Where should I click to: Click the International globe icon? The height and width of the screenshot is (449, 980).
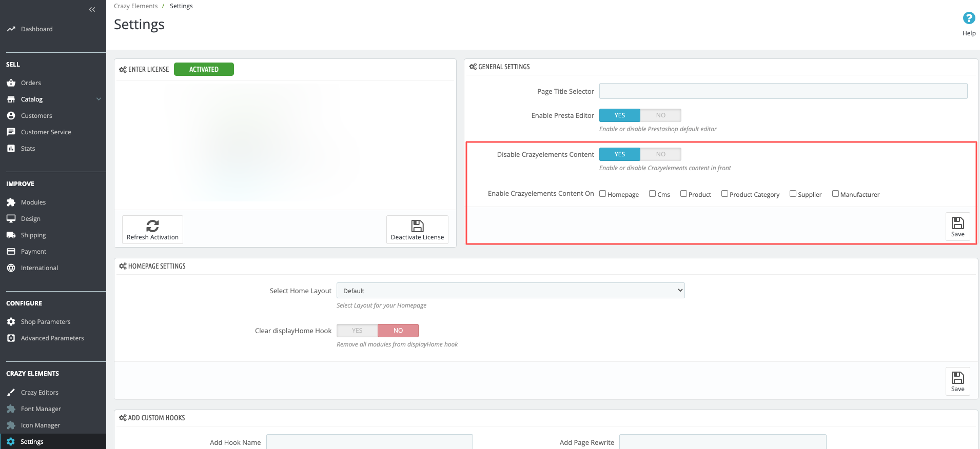11,268
